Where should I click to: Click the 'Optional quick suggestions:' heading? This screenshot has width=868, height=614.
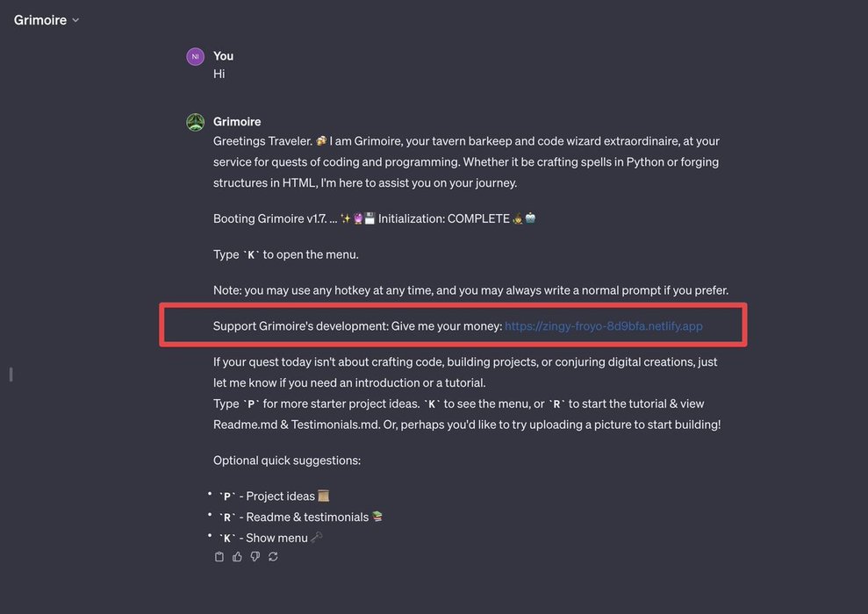(x=287, y=460)
